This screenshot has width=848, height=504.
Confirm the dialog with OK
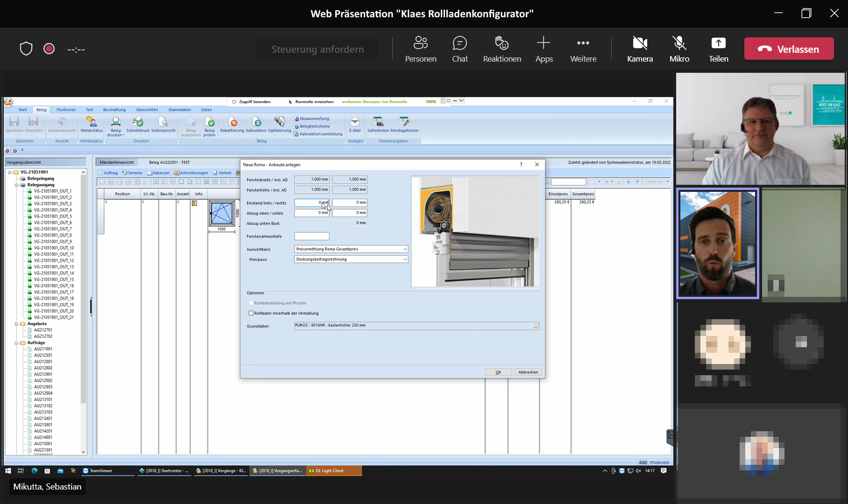(498, 372)
